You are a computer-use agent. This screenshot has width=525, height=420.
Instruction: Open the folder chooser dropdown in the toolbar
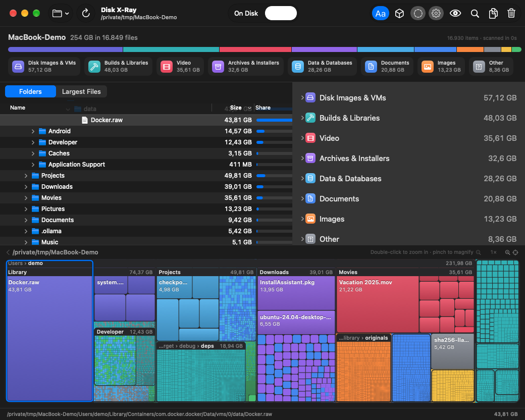click(61, 14)
